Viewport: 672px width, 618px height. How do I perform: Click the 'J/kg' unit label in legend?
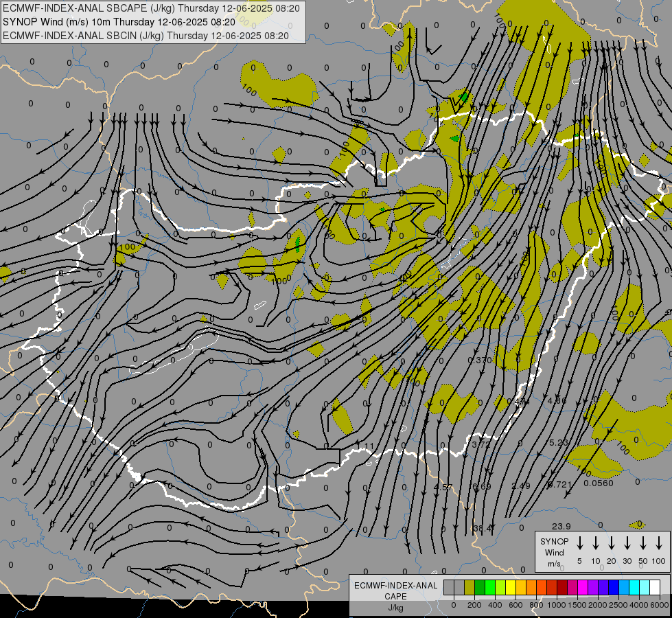395,608
